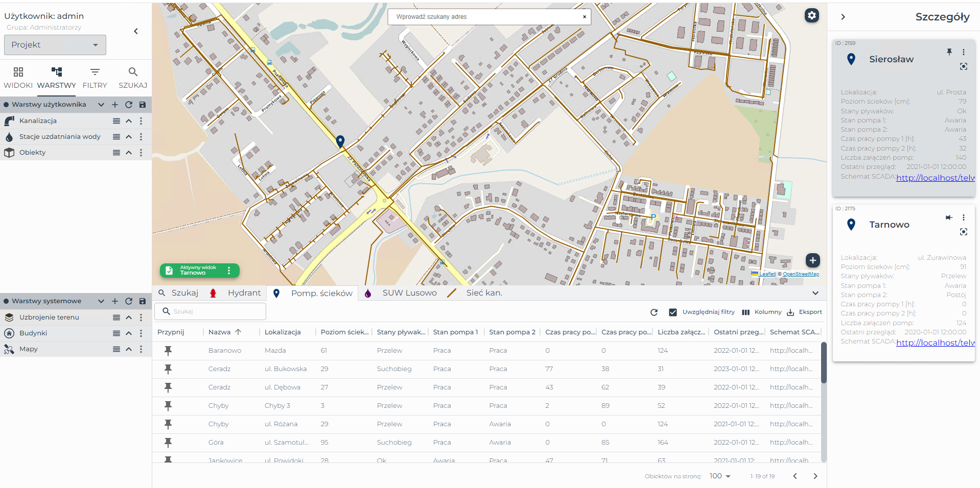The width and height of the screenshot is (980, 488).
Task: Collapse Warstwy użytkownika section
Action: [101, 105]
